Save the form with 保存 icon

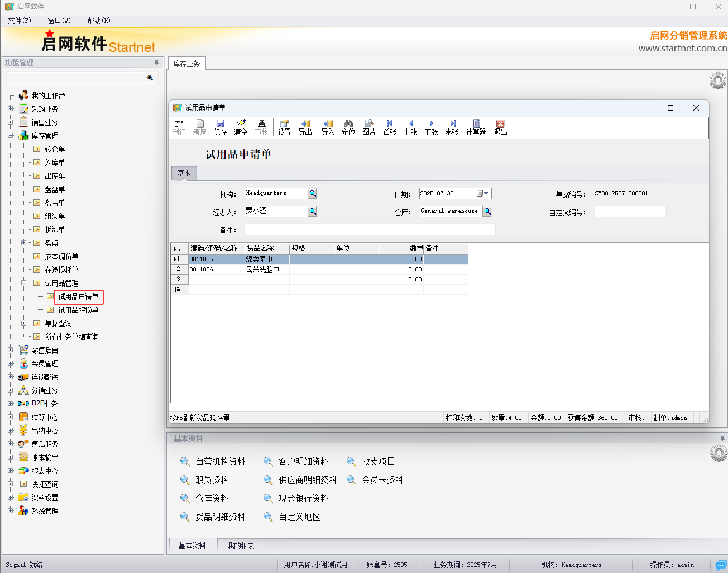click(221, 127)
